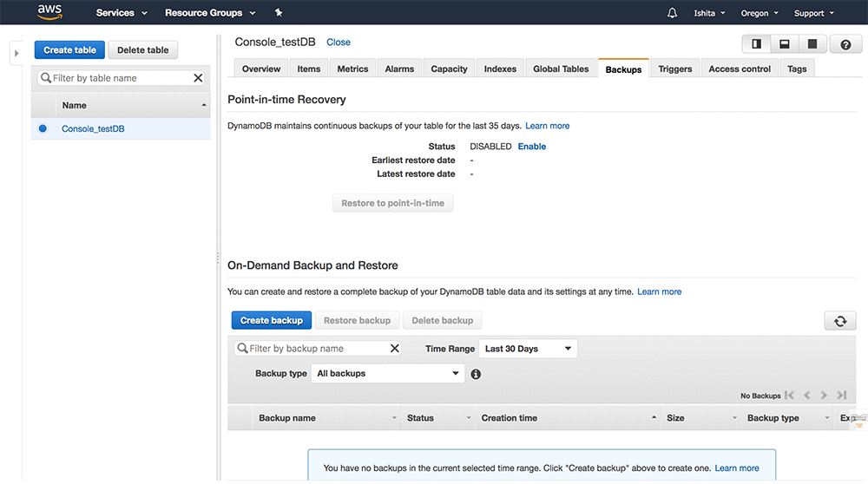The height and width of the screenshot is (484, 868).
Task: Clear the table name filter
Action: [198, 78]
